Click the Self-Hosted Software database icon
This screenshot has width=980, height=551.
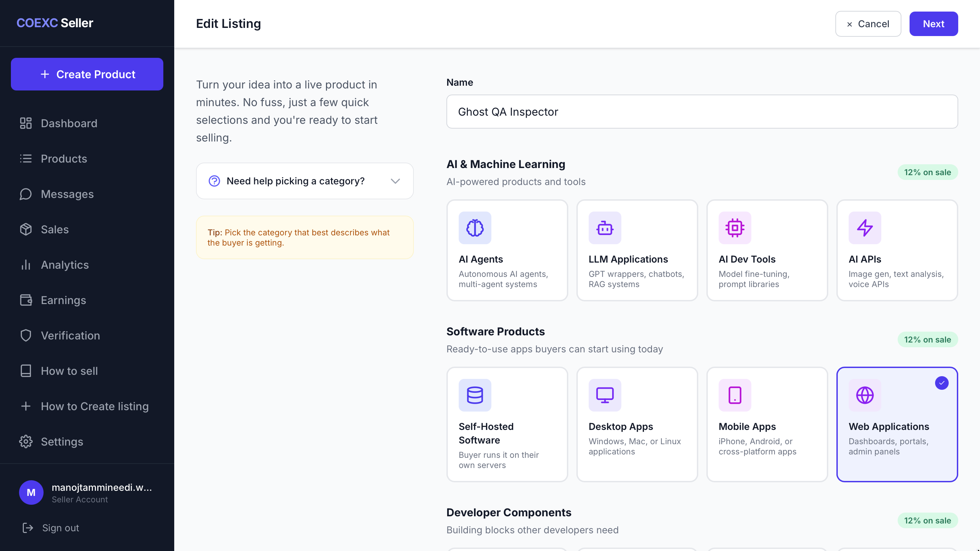click(475, 395)
